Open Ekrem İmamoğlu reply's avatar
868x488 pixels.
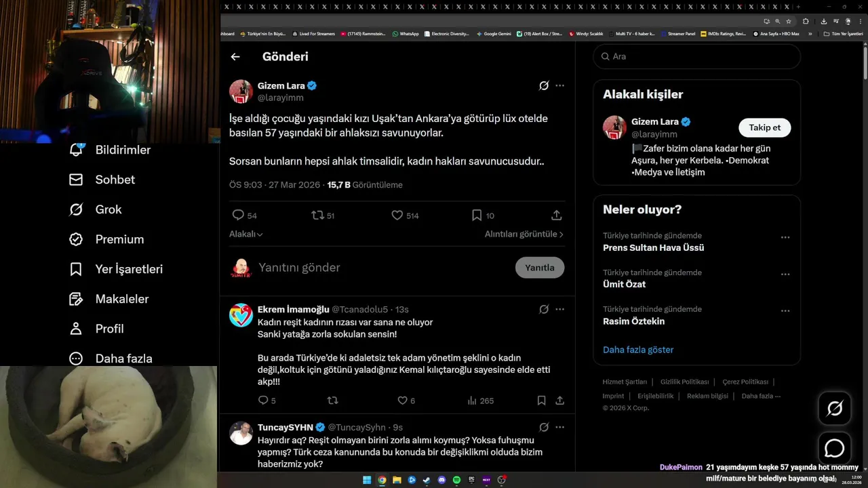pyautogui.click(x=241, y=315)
